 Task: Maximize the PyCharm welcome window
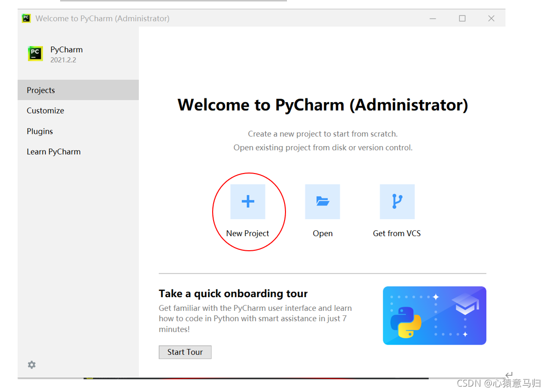462,18
